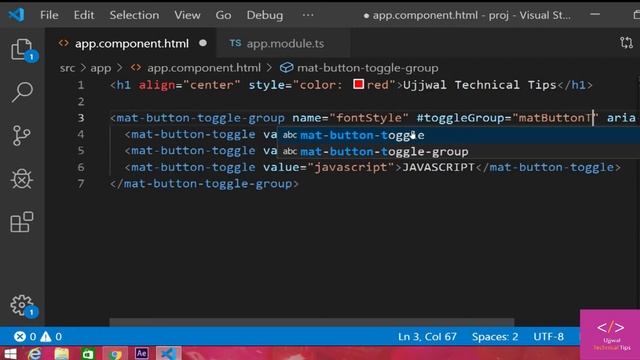Open Chrome from taskbar
640x360 pixels.
pyautogui.click(x=115, y=353)
